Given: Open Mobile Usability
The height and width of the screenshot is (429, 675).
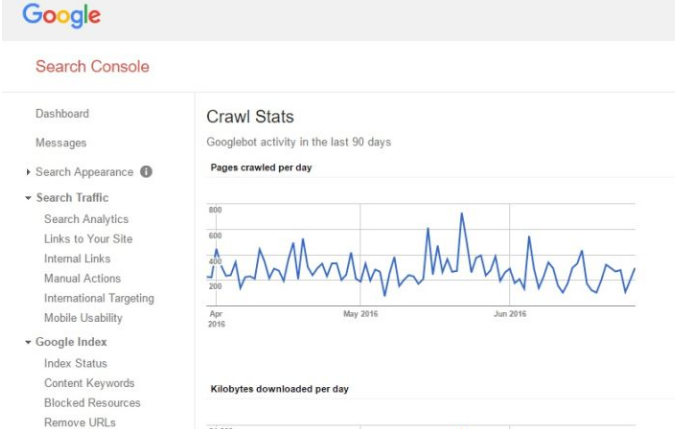Looking at the screenshot, I should 84,318.
